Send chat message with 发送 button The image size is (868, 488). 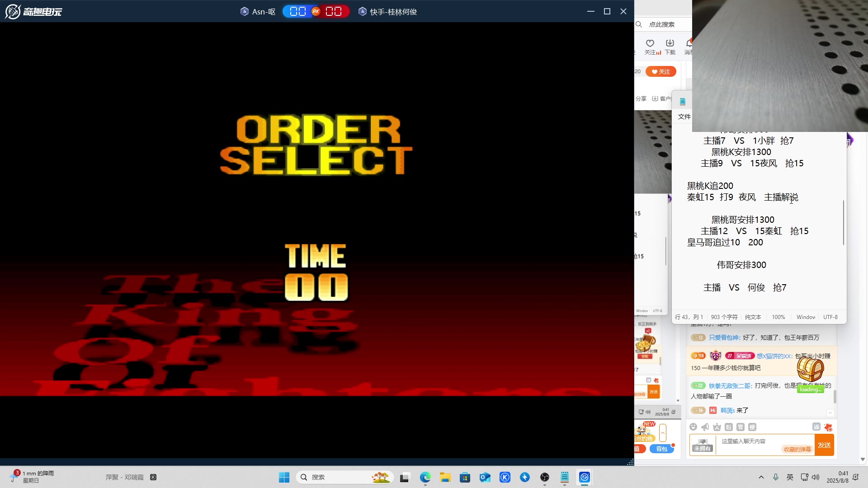point(824,445)
